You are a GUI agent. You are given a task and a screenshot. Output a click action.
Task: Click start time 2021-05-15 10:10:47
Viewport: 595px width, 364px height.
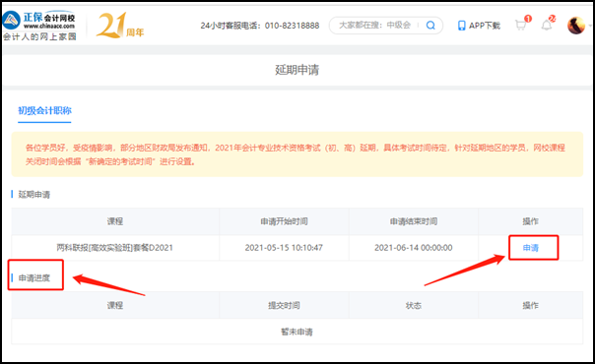(x=284, y=248)
